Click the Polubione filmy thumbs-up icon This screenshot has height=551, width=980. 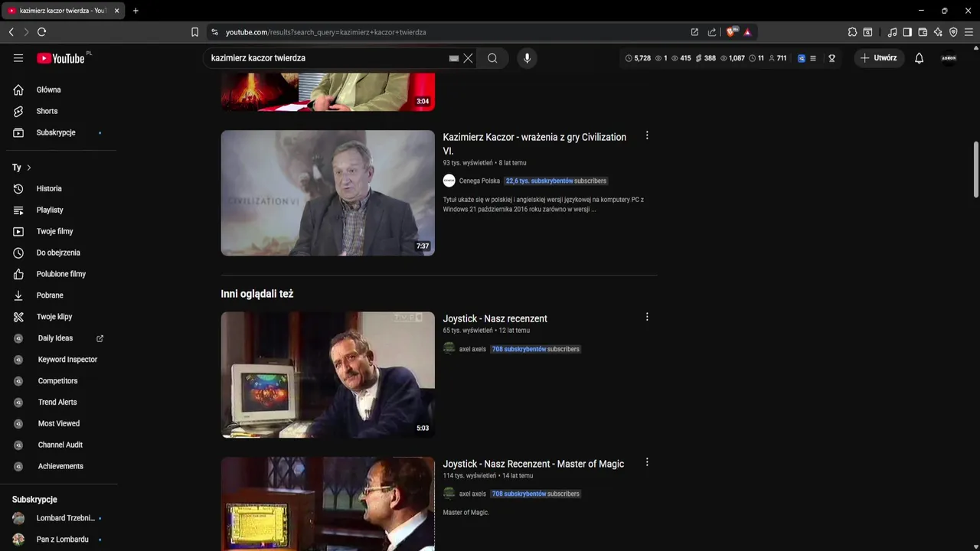click(x=18, y=274)
